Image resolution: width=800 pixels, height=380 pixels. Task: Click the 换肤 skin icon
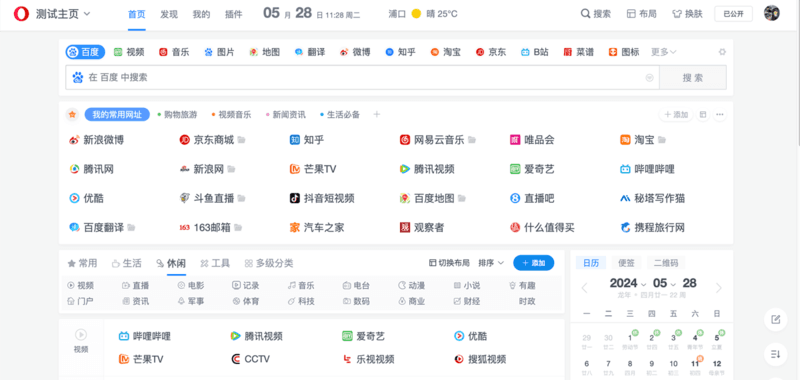(x=677, y=14)
